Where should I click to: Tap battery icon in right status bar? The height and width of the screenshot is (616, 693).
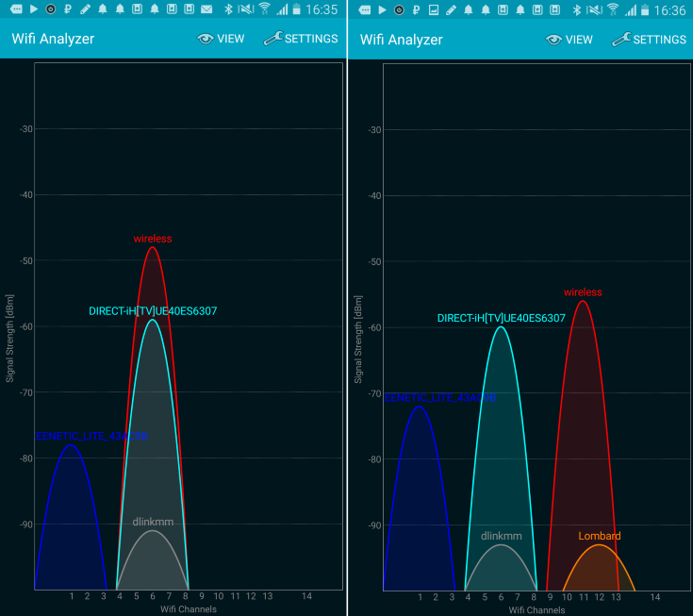coord(645,10)
